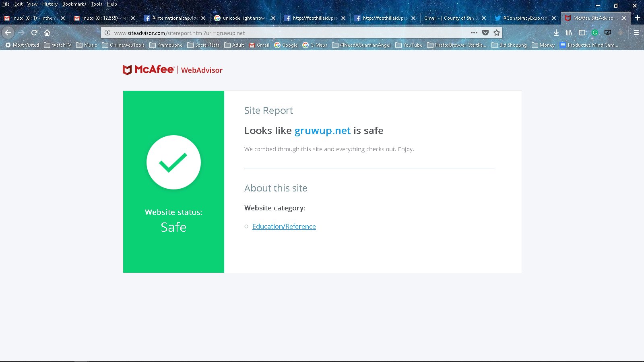Expand the Social-Nets bookmarks folder
Image resolution: width=644 pixels, height=362 pixels.
203,45
